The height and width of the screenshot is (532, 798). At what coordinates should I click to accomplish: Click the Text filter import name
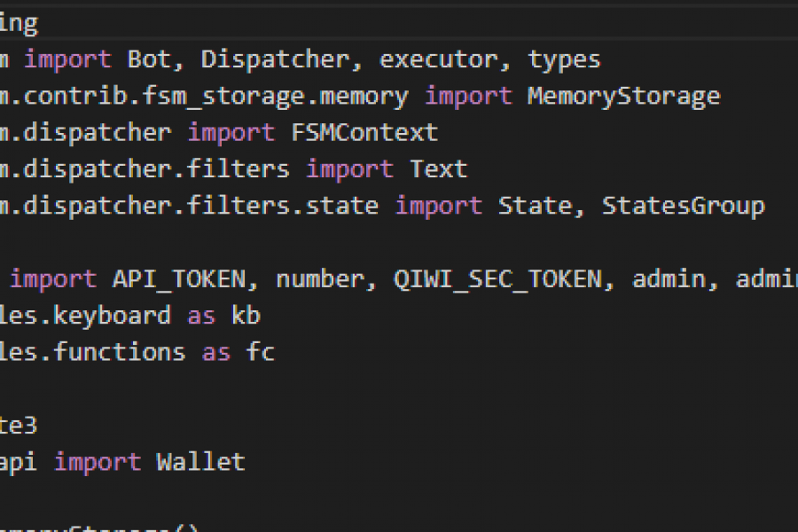click(x=438, y=169)
